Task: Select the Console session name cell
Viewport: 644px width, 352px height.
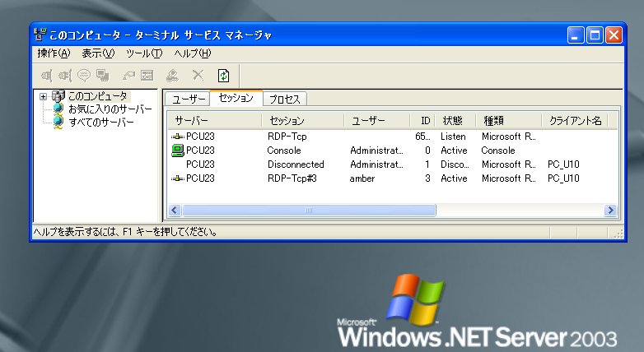Action: (284, 151)
